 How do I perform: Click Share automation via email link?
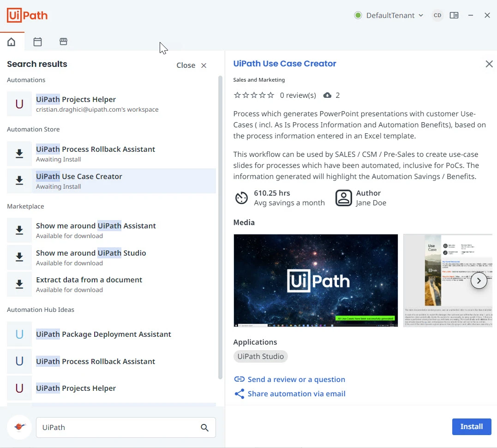point(290,394)
